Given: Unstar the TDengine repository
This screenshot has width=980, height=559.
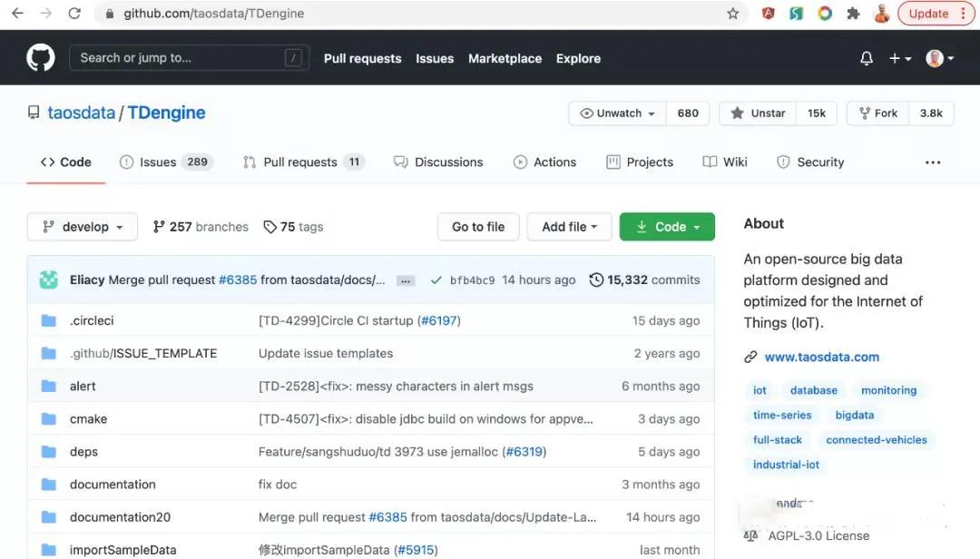Looking at the screenshot, I should click(758, 113).
